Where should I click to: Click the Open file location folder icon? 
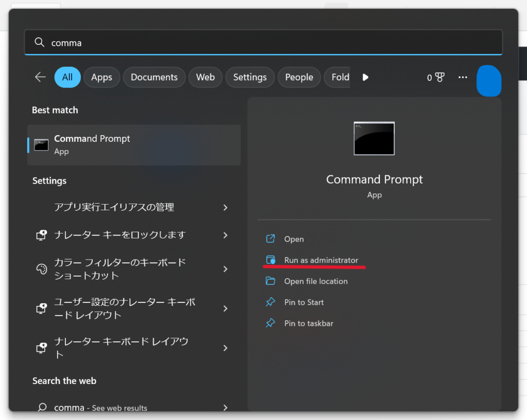tap(271, 281)
